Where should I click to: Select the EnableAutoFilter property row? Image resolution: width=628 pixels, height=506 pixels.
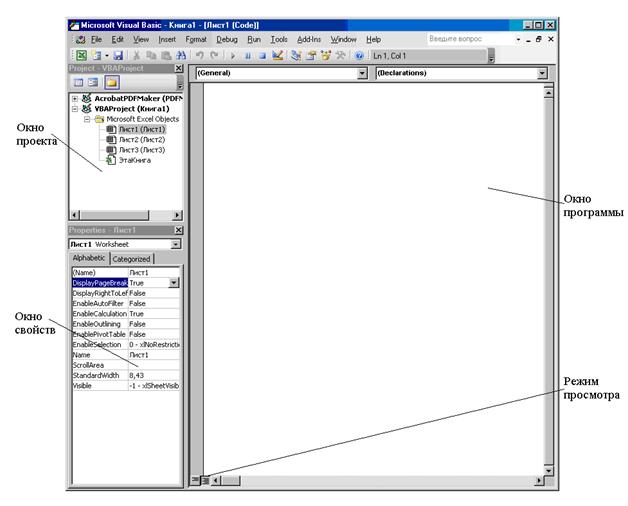126,304
